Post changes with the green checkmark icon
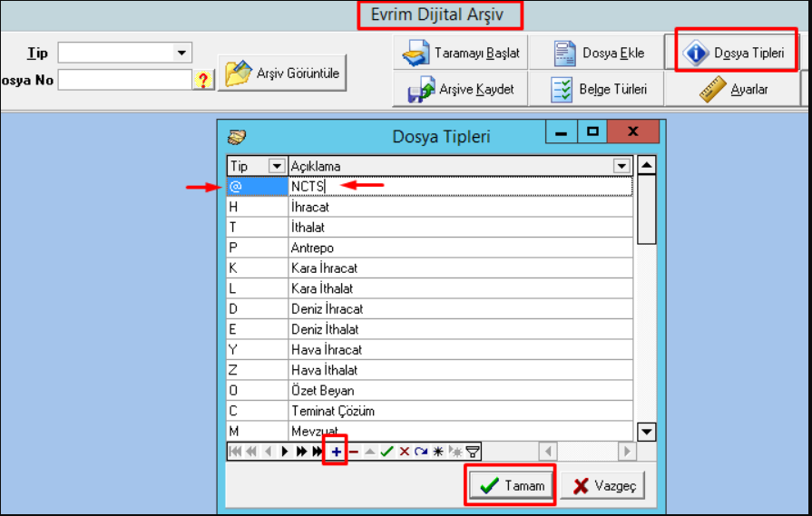The width and height of the screenshot is (812, 516). (386, 452)
